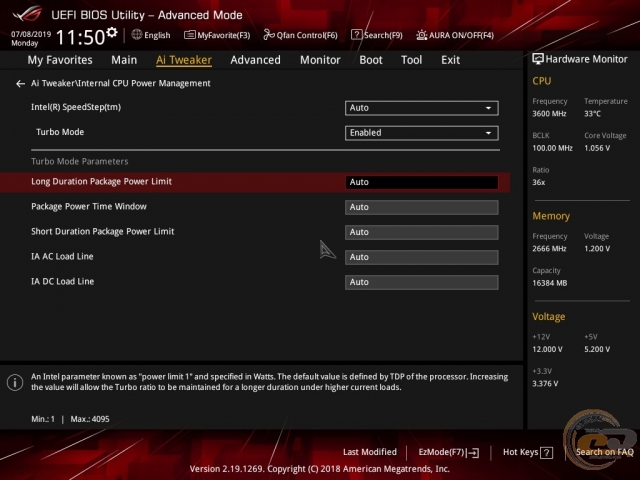Image resolution: width=640 pixels, height=480 pixels.
Task: Click Qfan Control(F6) label
Action: (x=307, y=36)
